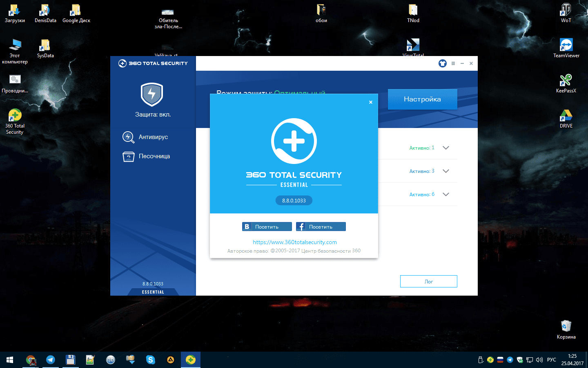Open the theme (t-shirt) icon in the title bar
This screenshot has width=588, height=368.
coord(443,63)
